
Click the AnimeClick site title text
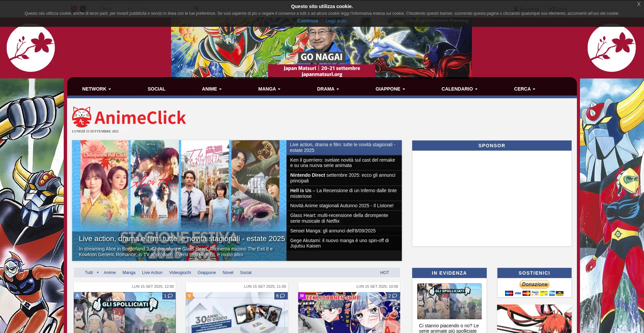(140, 118)
